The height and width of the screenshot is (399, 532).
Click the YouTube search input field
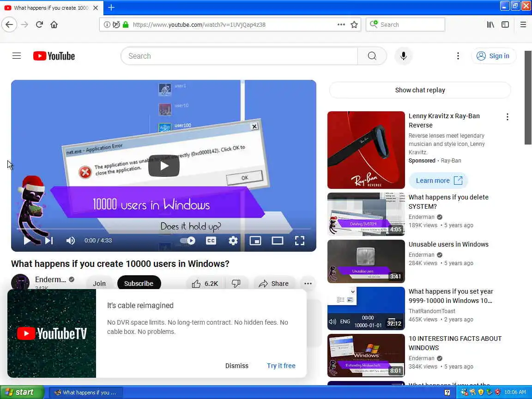[x=239, y=56]
